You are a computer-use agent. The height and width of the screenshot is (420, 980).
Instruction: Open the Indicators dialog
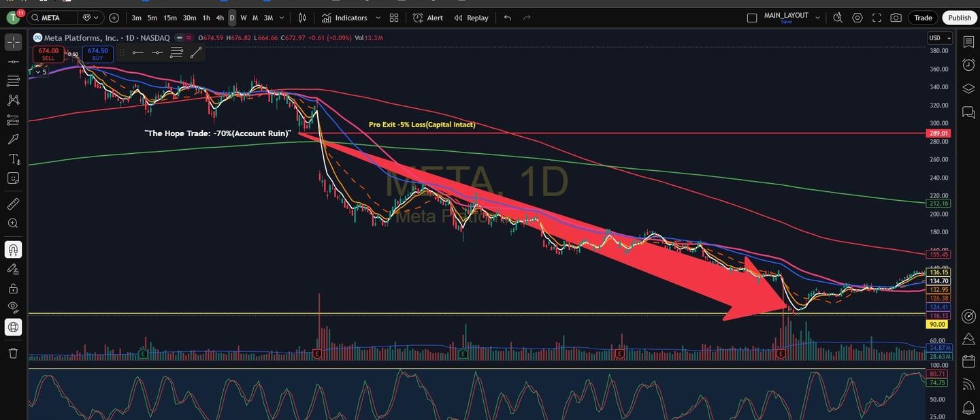coord(344,18)
